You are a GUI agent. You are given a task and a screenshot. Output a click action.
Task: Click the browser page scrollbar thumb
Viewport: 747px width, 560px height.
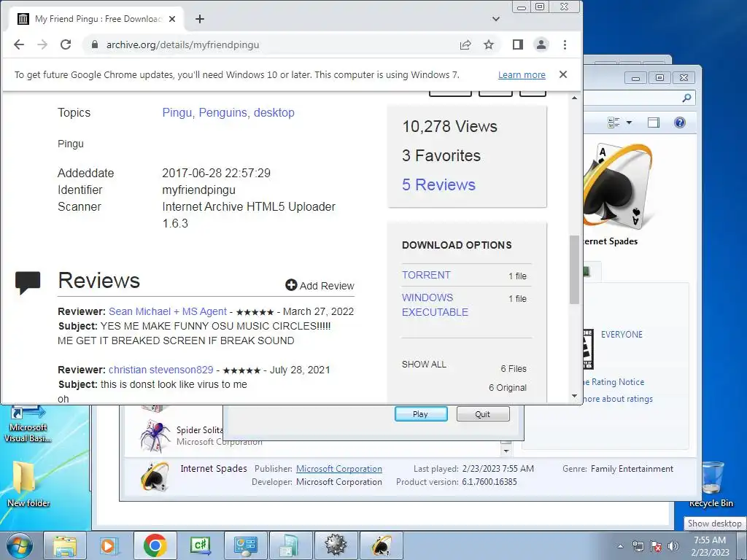pos(575,270)
